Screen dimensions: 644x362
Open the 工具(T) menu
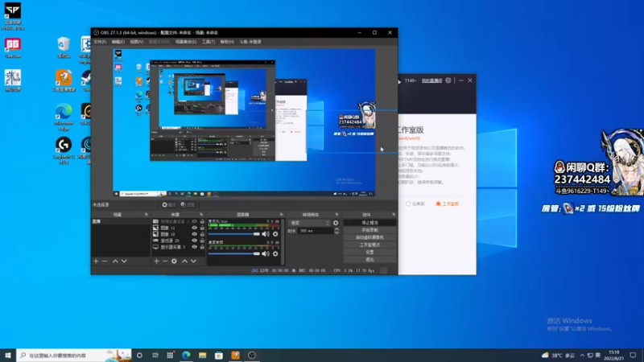(x=208, y=42)
